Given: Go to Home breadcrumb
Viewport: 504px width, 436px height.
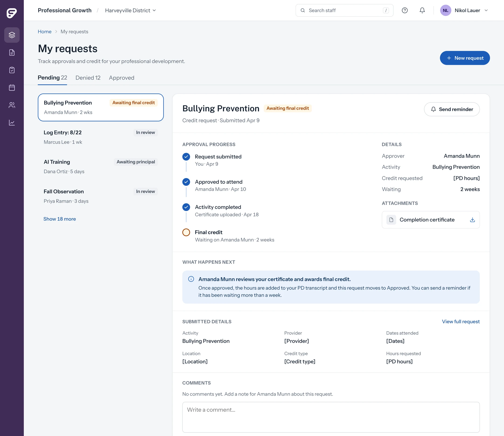Looking at the screenshot, I should (x=45, y=32).
